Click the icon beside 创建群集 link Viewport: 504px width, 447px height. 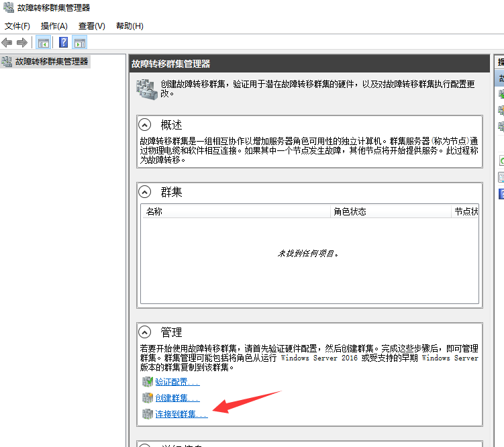(x=148, y=398)
